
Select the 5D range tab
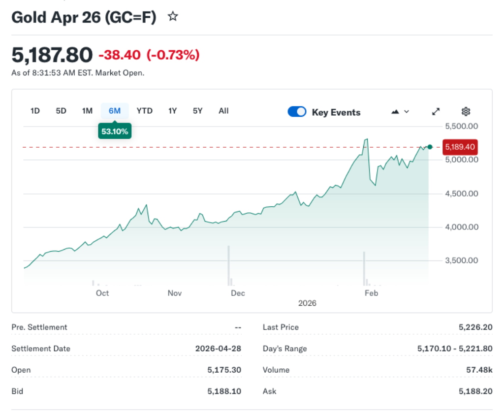(x=61, y=111)
